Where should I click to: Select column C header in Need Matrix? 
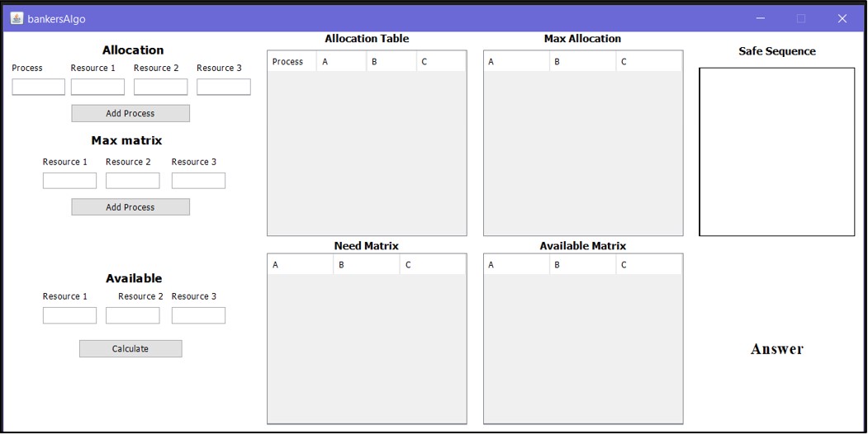[433, 265]
